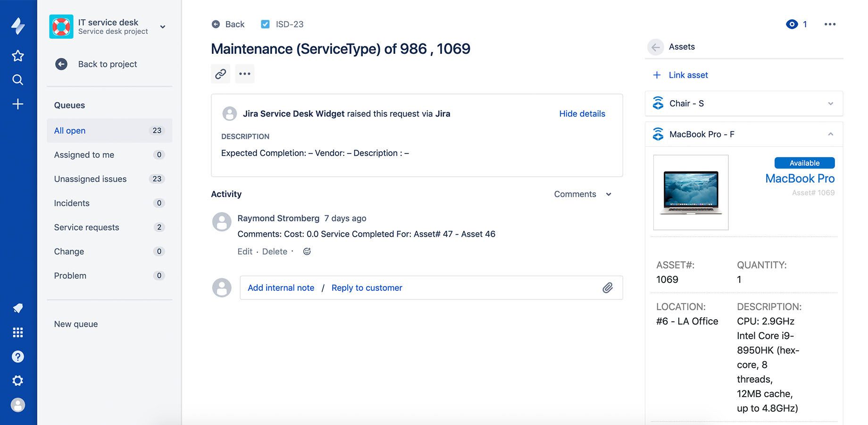Image resolution: width=868 pixels, height=425 pixels.
Task: Click the Back to project arrow icon
Action: (61, 64)
